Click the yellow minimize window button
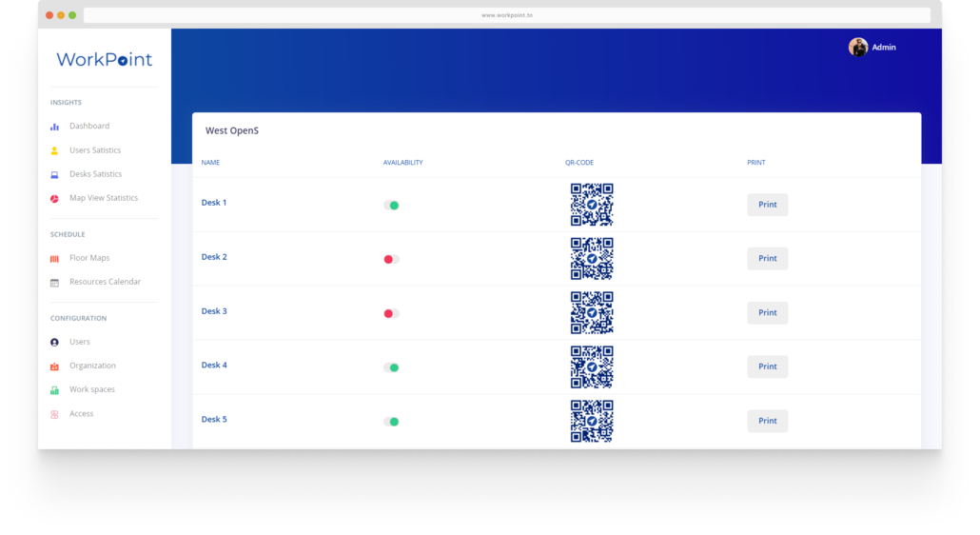980x535 pixels. pyautogui.click(x=61, y=15)
